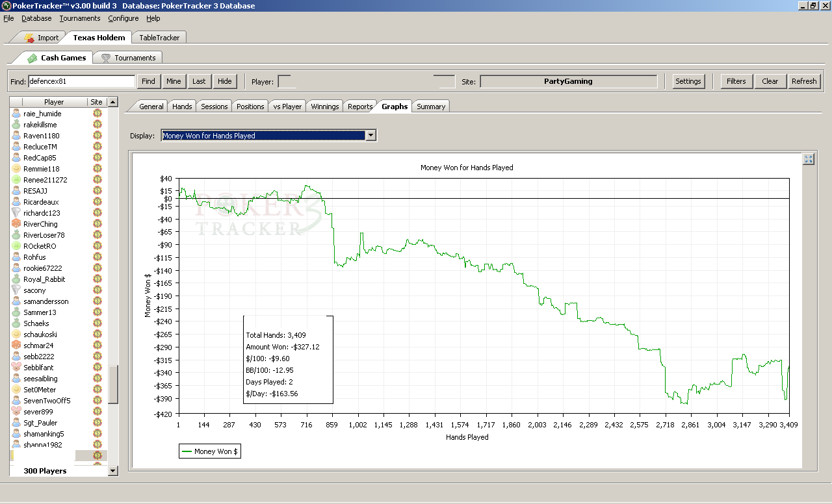
Task: Click the Find button
Action: click(x=149, y=81)
